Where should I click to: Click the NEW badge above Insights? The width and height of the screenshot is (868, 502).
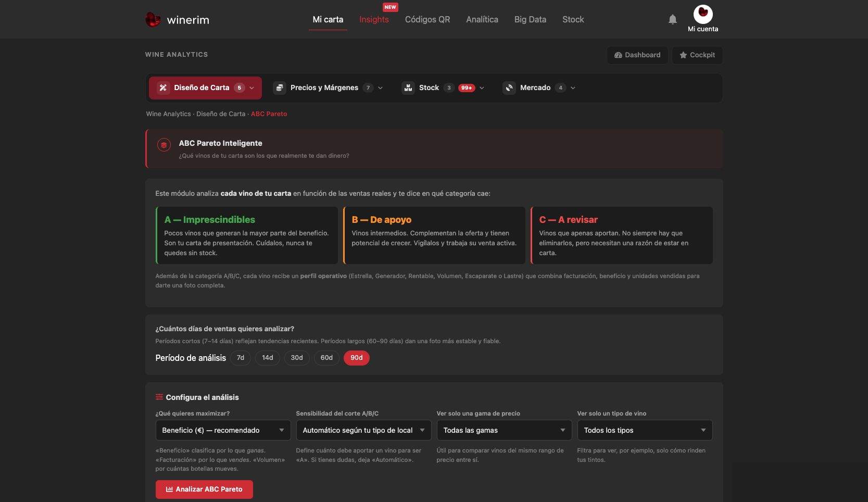390,7
